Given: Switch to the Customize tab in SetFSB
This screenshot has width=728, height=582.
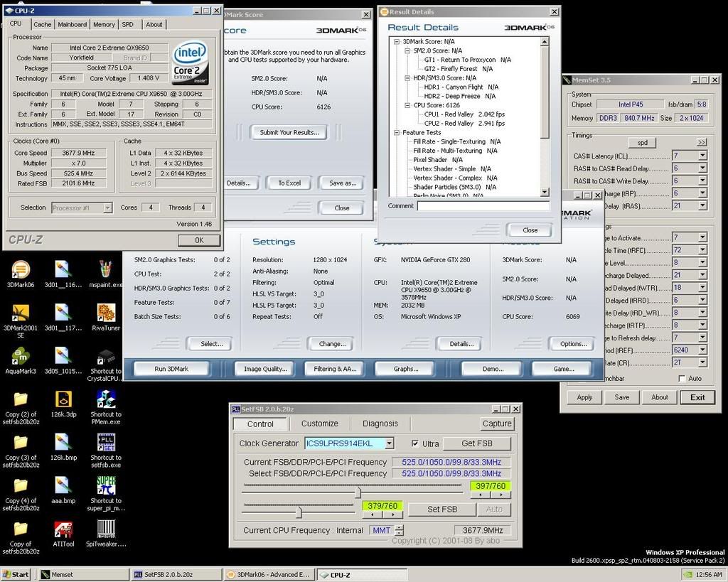Looking at the screenshot, I should tap(319, 424).
